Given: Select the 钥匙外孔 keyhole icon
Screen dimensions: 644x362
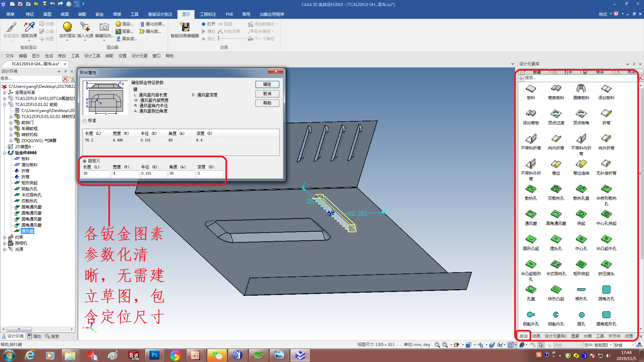Looking at the screenshot, I should click(x=531, y=315).
